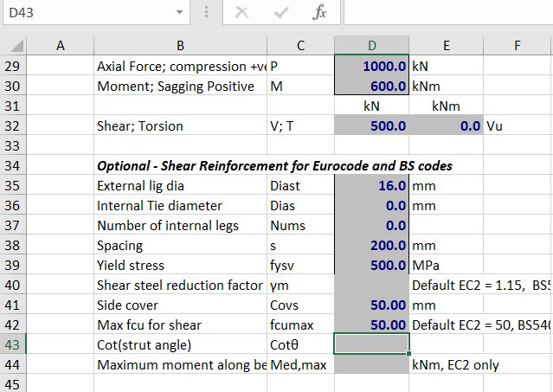Click the Spacing value cell showing 200.0
Viewport: 553px width, 392px height.
[x=371, y=245]
